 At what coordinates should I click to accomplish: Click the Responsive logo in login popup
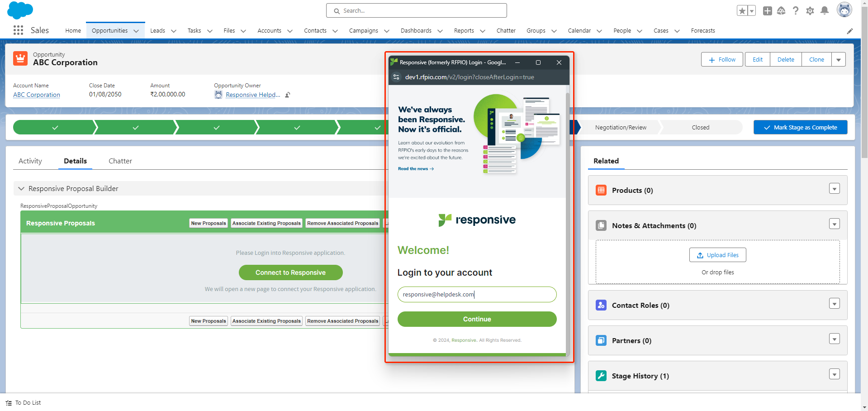[477, 220]
